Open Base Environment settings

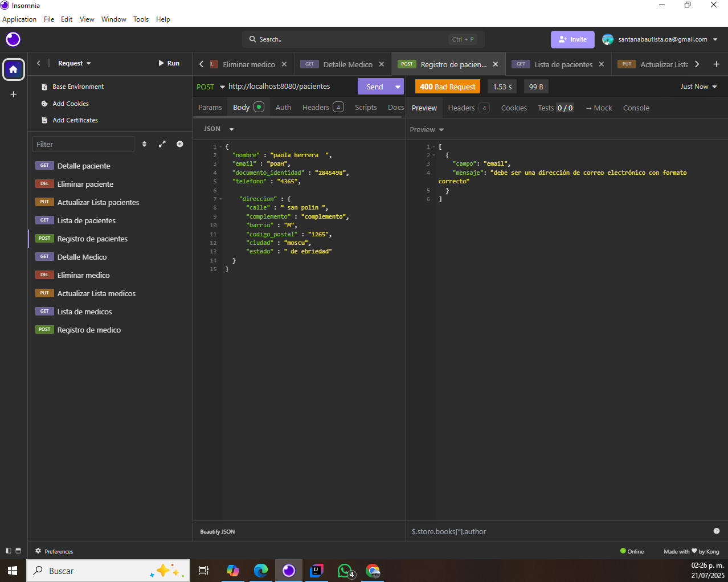pyautogui.click(x=72, y=87)
